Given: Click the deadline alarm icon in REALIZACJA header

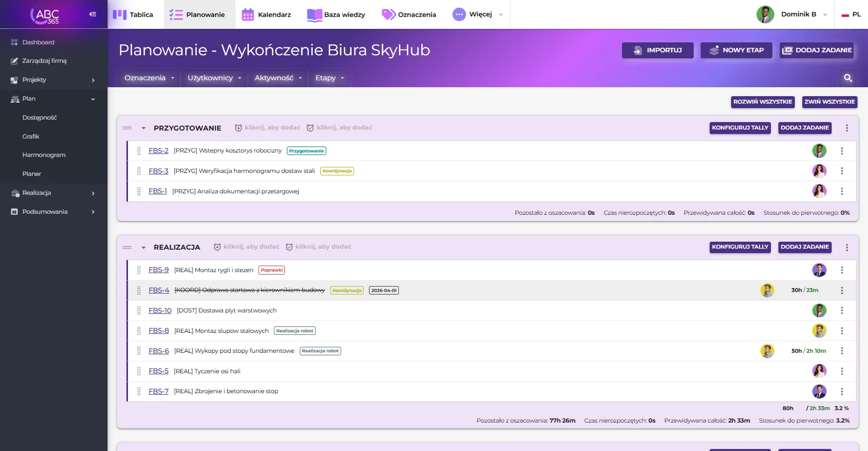Looking at the screenshot, I should tap(289, 247).
